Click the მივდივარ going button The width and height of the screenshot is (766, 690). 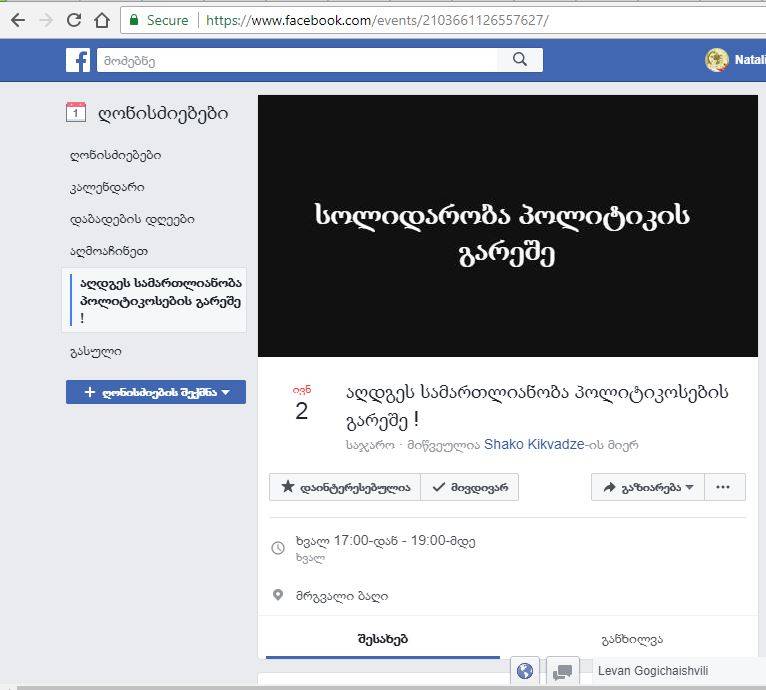click(x=469, y=487)
